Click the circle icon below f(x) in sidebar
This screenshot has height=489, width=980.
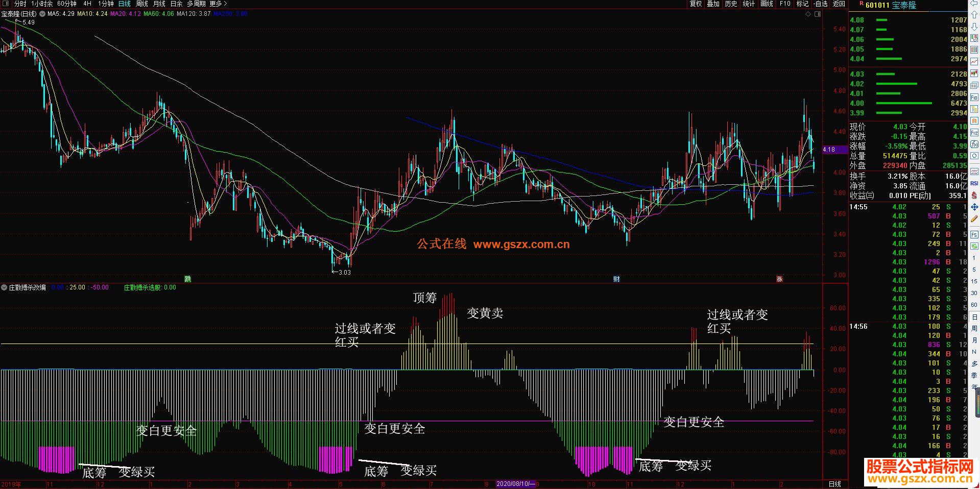pyautogui.click(x=974, y=155)
